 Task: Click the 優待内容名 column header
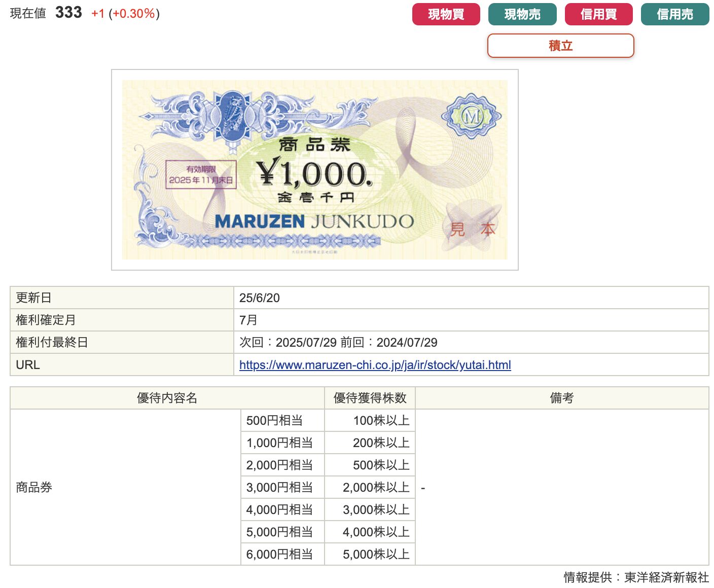(167, 398)
